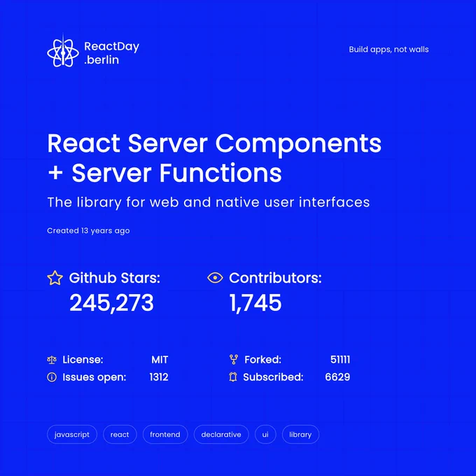The image size is (476, 476).
Task: Click the 6629 subscribed value
Action: [337, 377]
